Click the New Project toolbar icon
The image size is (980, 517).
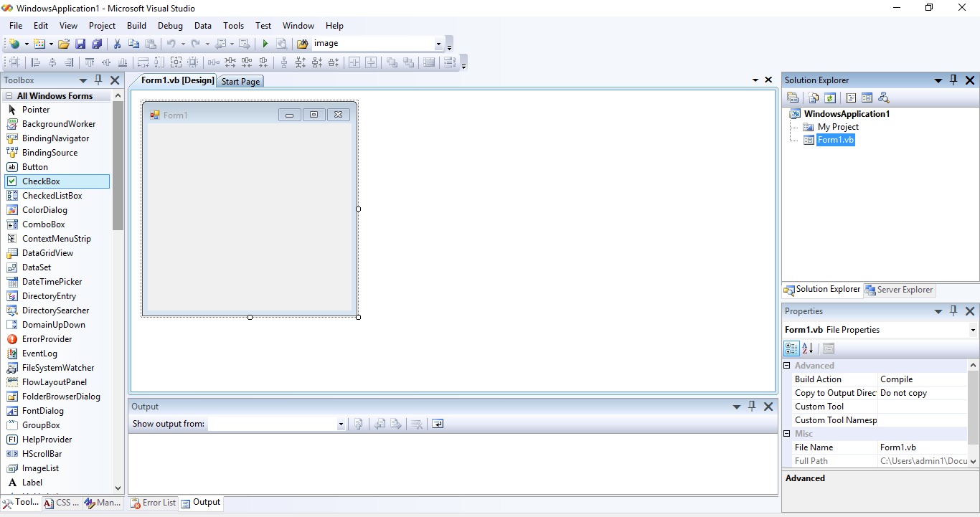point(14,44)
